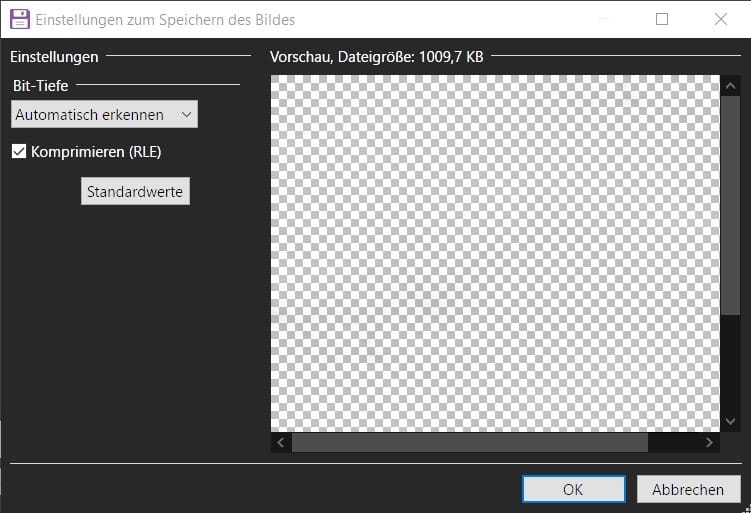Cancel the dialog via Abbrechen
Image resolution: width=751 pixels, height=513 pixels.
click(x=688, y=489)
